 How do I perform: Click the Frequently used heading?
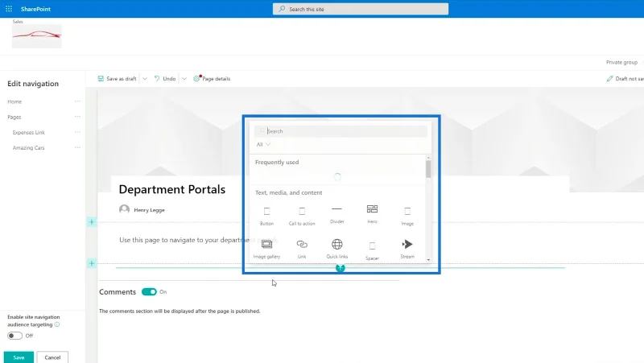(277, 163)
